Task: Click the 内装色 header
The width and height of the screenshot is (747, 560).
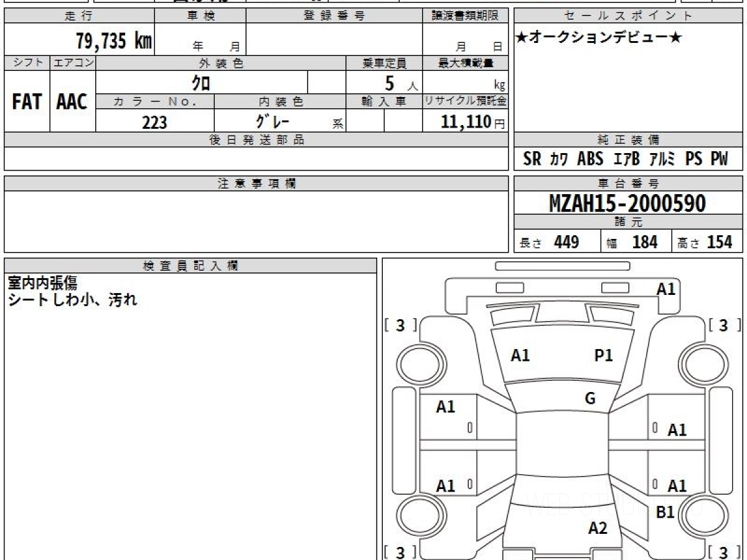Action: 280,101
